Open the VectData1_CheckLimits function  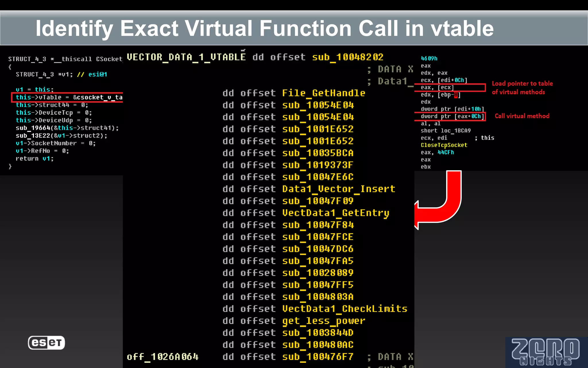pos(345,309)
